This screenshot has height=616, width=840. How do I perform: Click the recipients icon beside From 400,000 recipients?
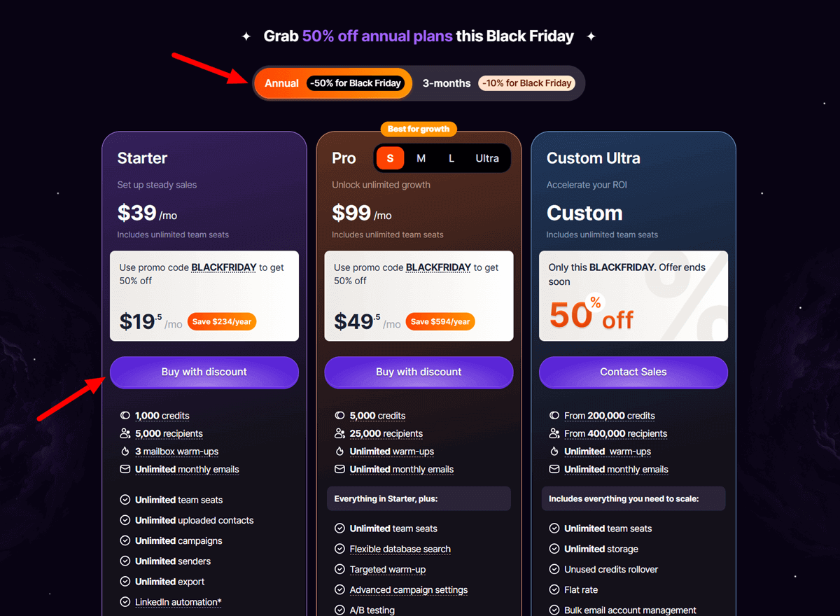coord(553,433)
